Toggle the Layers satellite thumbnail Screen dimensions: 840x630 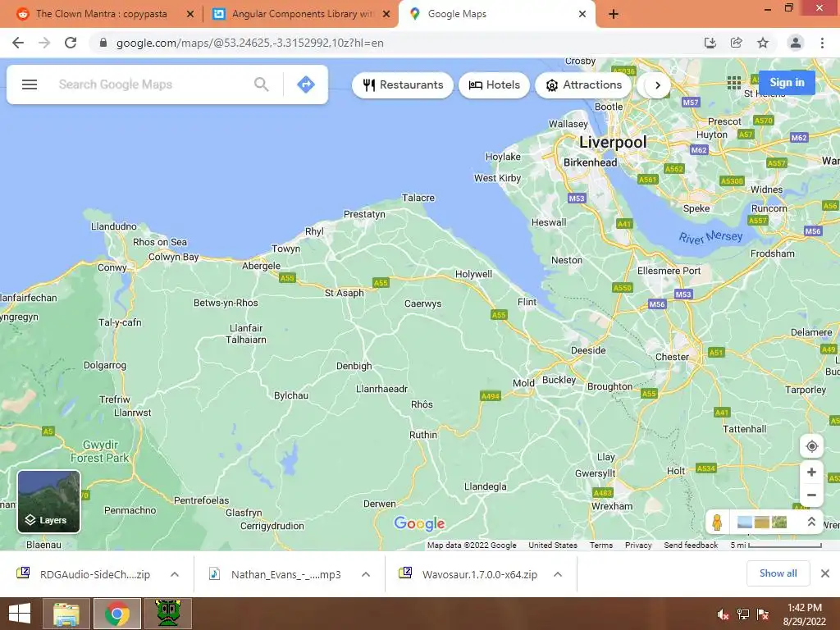tap(48, 502)
